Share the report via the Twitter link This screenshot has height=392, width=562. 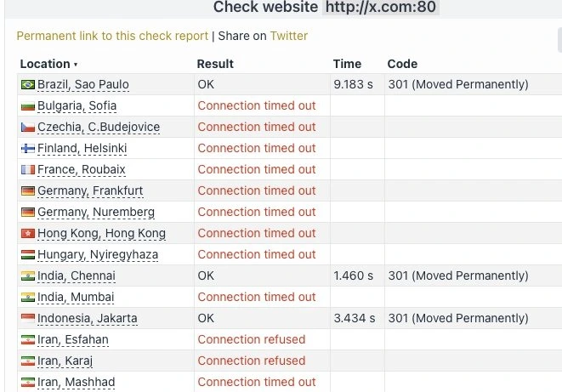coord(289,36)
